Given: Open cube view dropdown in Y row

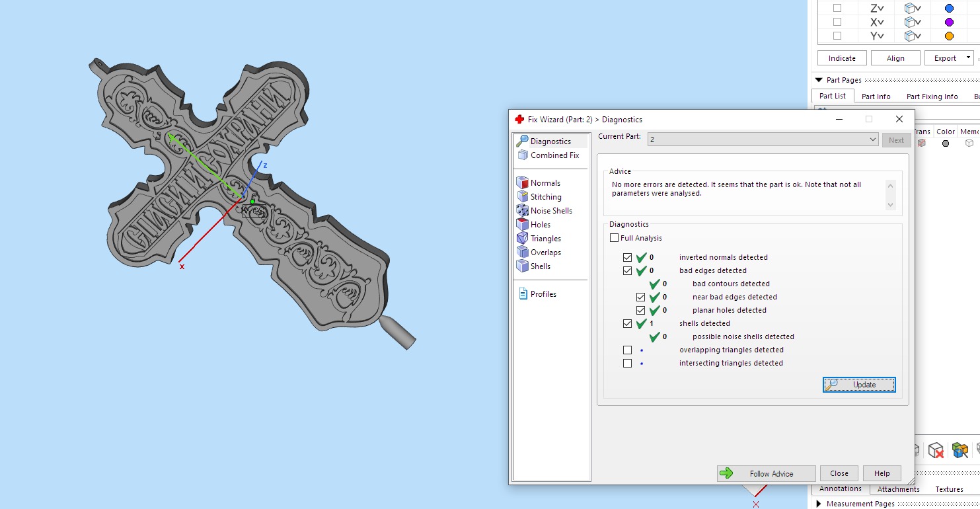Looking at the screenshot, I should pyautogui.click(x=913, y=36).
